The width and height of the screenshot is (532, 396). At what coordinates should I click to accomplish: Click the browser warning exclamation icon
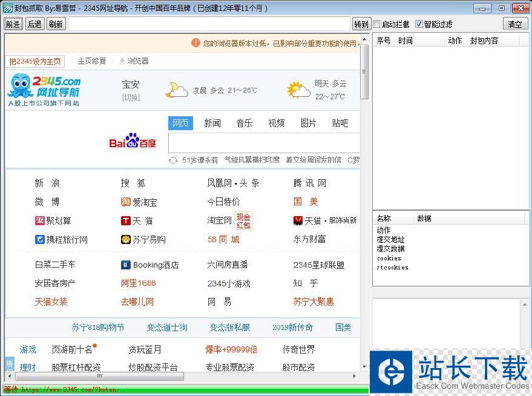point(195,43)
